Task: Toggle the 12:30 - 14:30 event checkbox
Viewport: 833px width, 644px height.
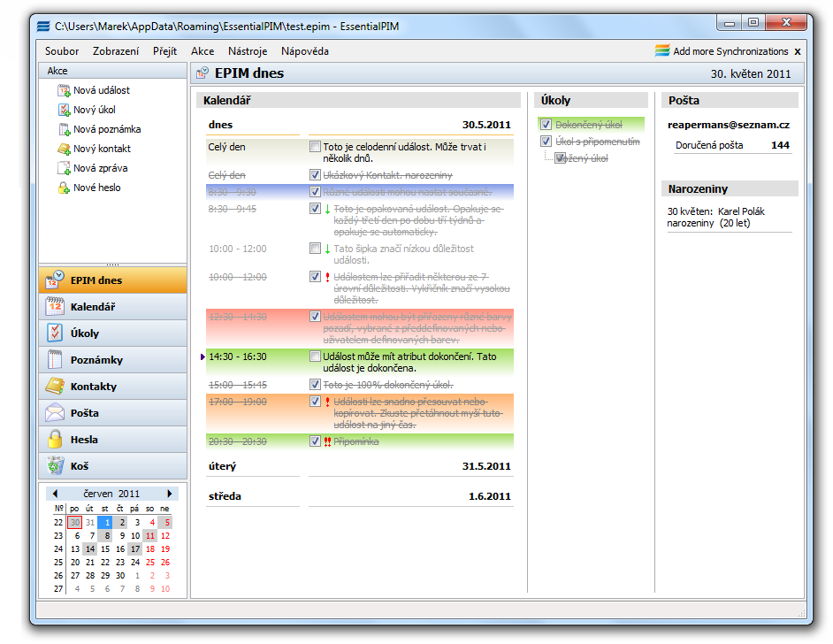Action: 315,317
